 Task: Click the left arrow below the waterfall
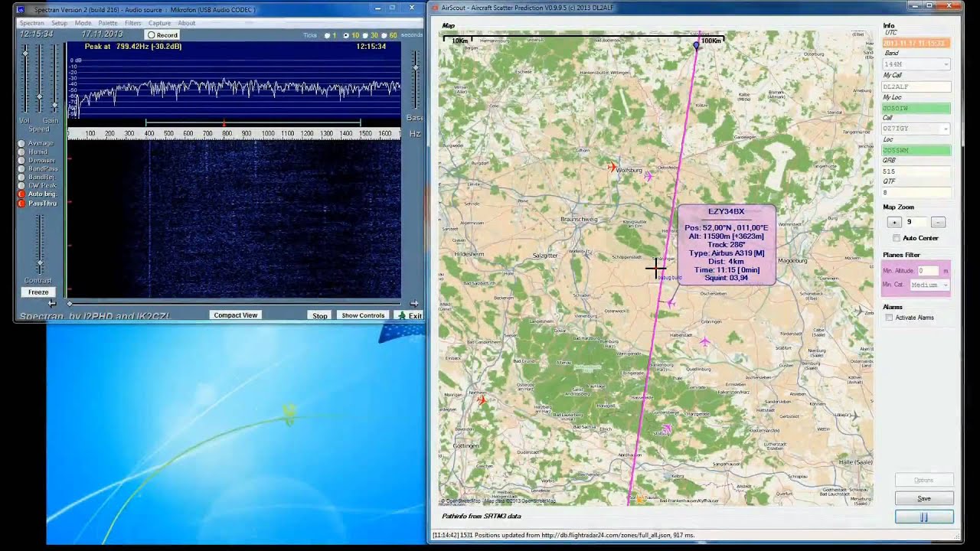[x=52, y=304]
